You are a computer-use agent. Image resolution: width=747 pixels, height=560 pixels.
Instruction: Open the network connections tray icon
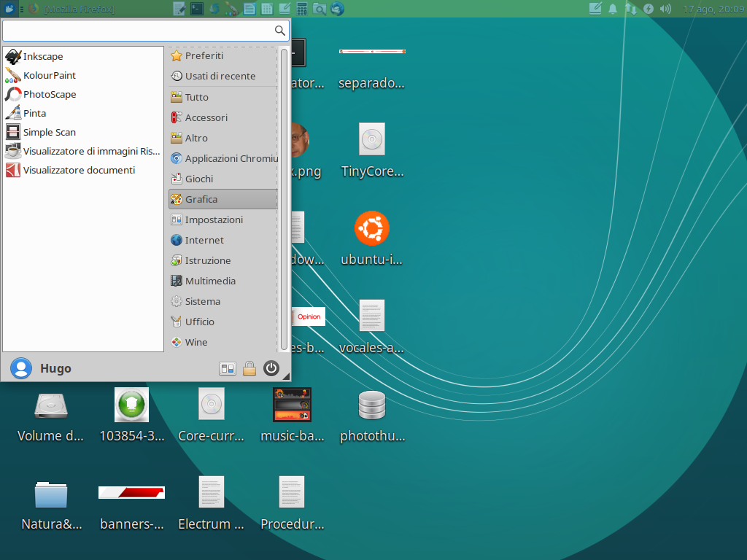click(631, 9)
